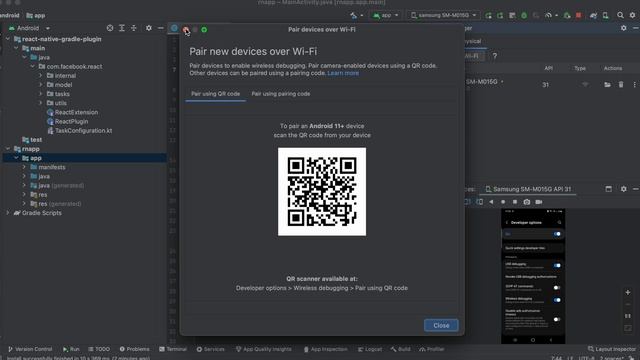640x360 pixels.
Task: Click Select Opened File target icon in Project panel
Action: [x=110, y=28]
